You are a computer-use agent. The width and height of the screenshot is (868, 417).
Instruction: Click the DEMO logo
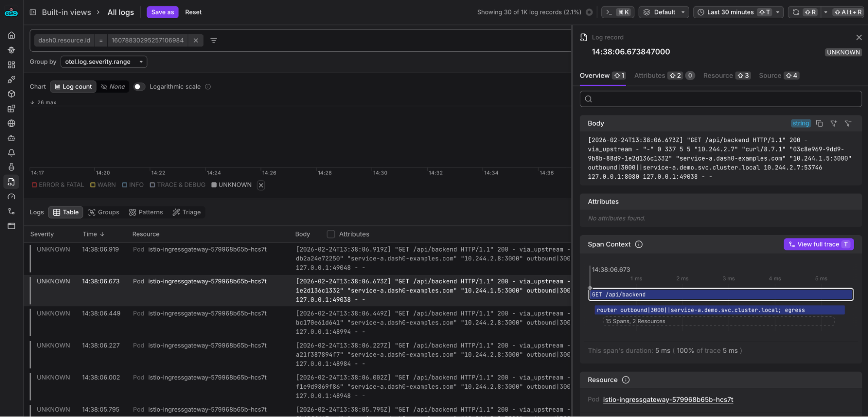click(x=11, y=13)
